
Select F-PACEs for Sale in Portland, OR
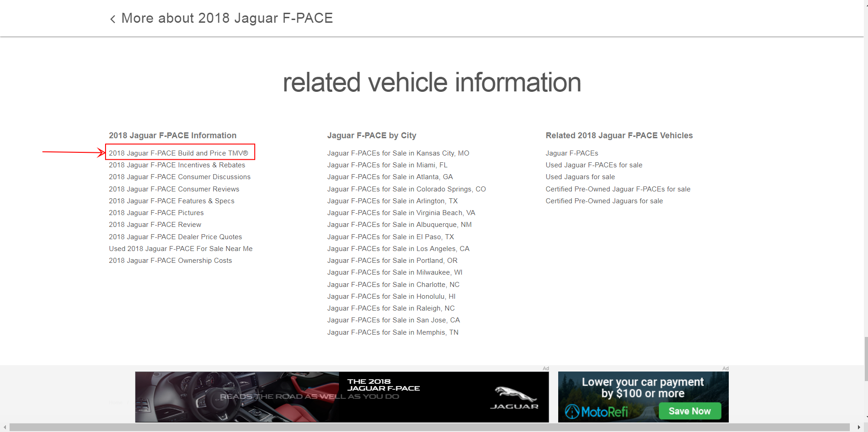pos(392,261)
